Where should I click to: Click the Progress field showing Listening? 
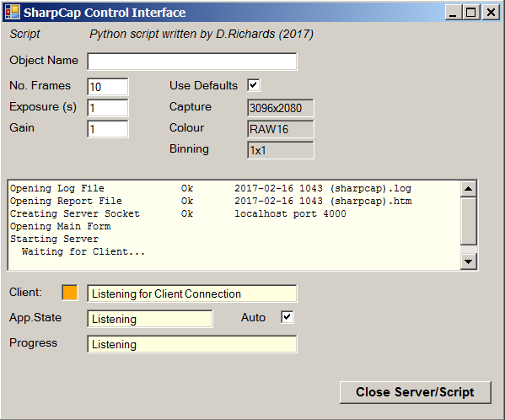pyautogui.click(x=192, y=344)
